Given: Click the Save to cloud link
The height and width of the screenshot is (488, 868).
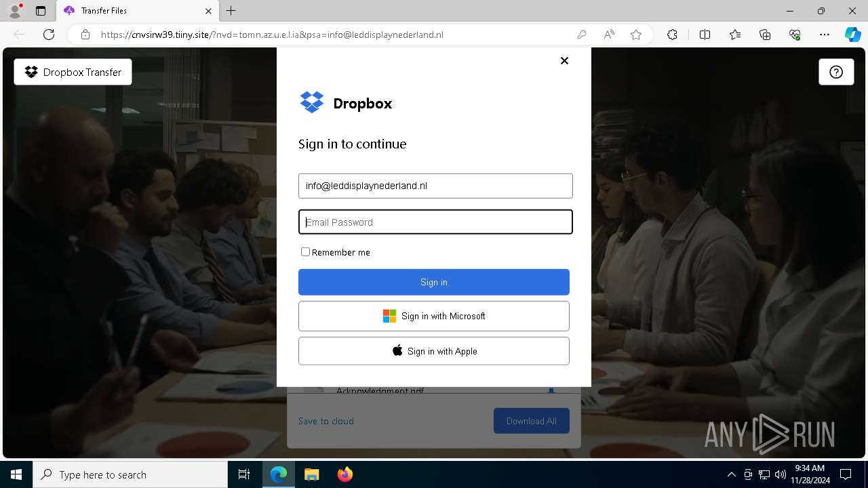Looking at the screenshot, I should pyautogui.click(x=326, y=421).
